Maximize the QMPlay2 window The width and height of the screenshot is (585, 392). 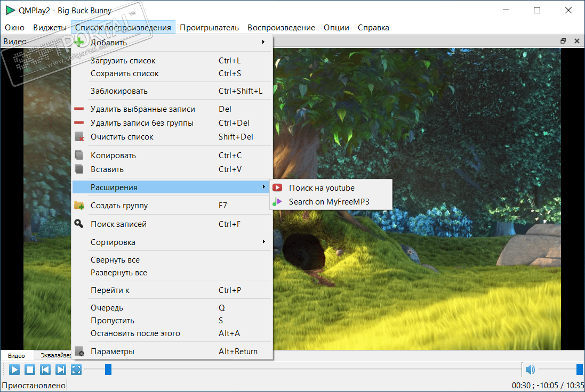coord(537,10)
